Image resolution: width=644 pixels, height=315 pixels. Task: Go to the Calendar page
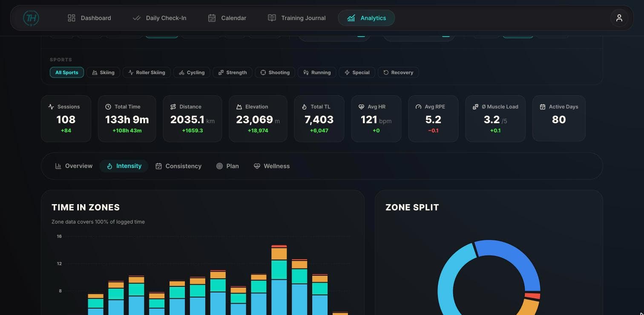click(x=227, y=18)
